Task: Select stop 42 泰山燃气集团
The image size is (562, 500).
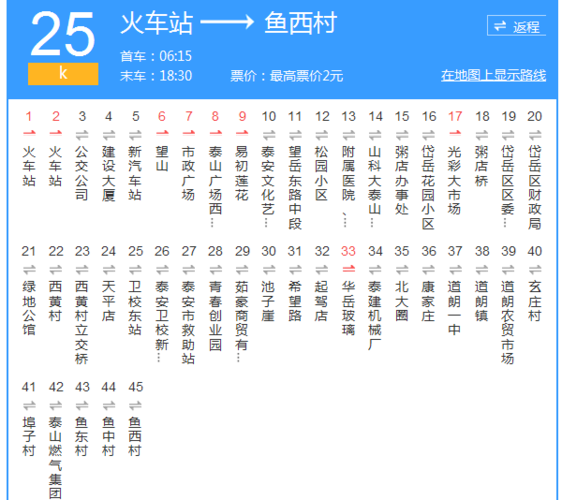Action: 55,458
